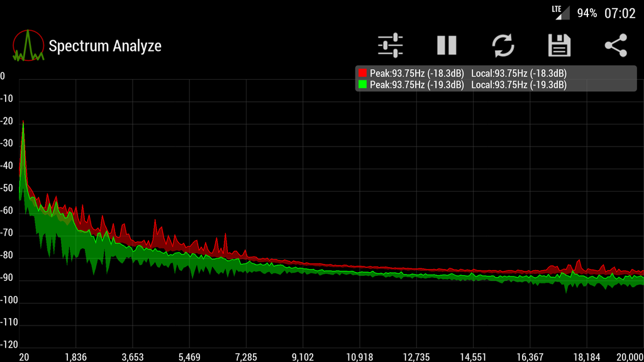644x362 pixels.
Task: Tap the LTE signal indicator
Action: [x=560, y=13]
